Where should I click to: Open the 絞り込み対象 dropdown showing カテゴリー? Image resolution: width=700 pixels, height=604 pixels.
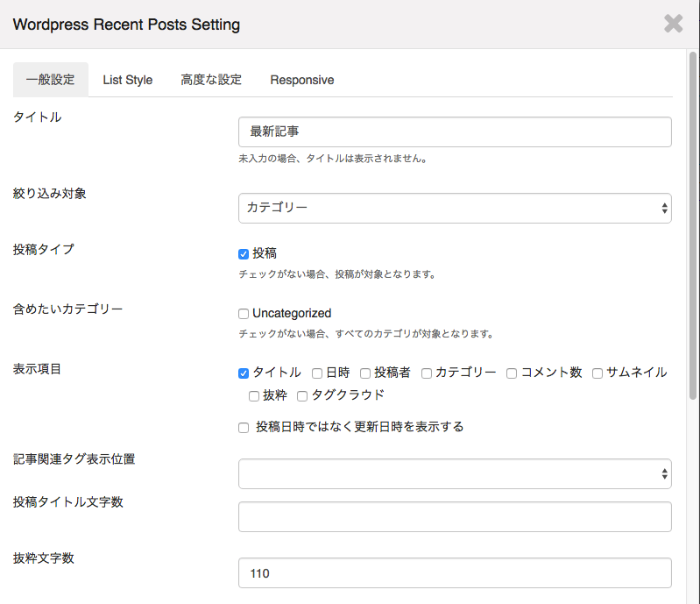pos(455,208)
